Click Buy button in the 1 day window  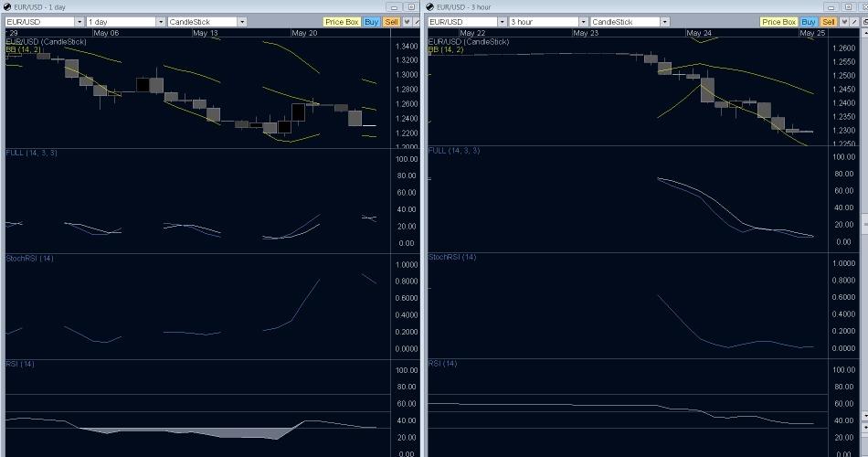click(x=372, y=22)
